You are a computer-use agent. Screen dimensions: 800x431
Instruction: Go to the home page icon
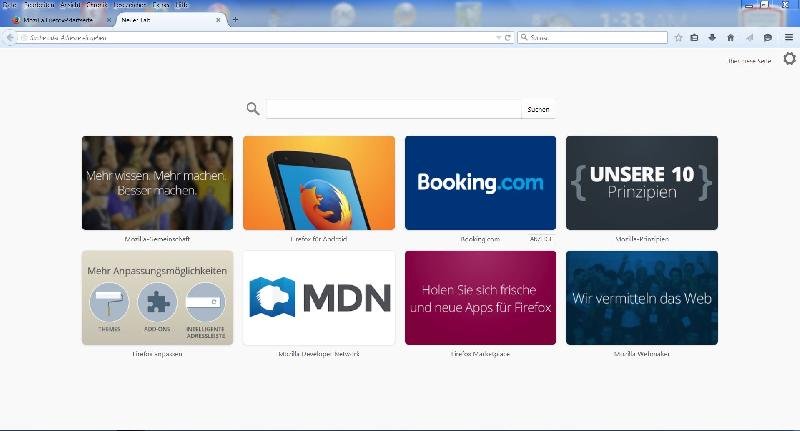731,38
